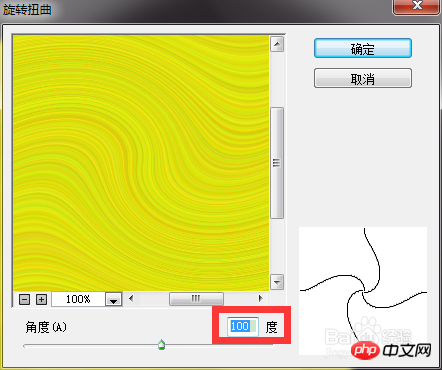Zoom out preview with minus icon
Viewport: 442px width, 370px height.
point(24,299)
